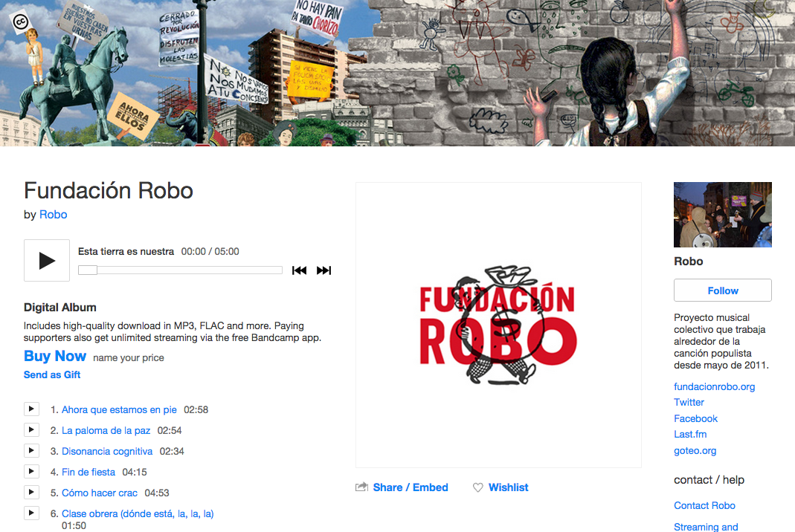The image size is (795, 532).
Task: Play track 5 Cómo hacer crac
Action: coord(31,492)
